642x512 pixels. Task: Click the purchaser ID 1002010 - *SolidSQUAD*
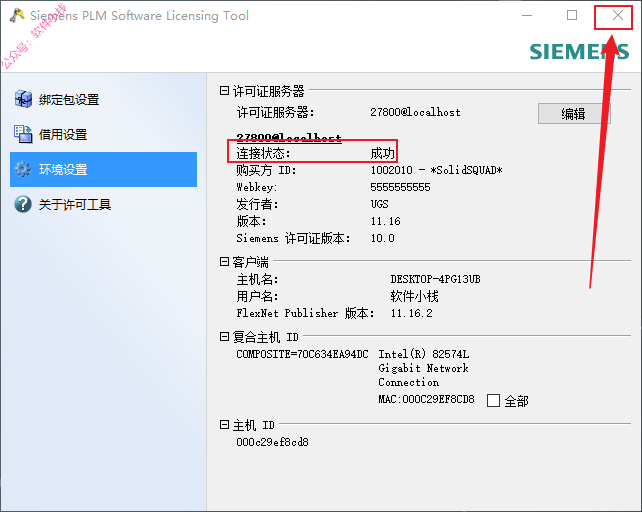coord(436,170)
